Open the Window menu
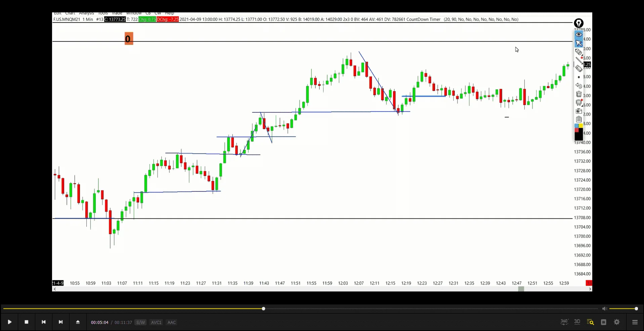Viewport: 644px width, 331px height. (x=134, y=13)
